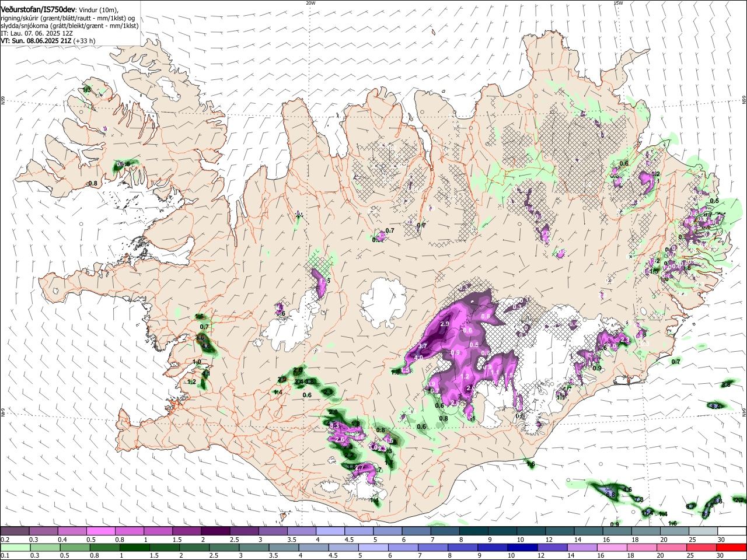747x560 pixels.
Task: Click the dusky purple 0.2 swatch, upper legend
Action: tap(15, 531)
